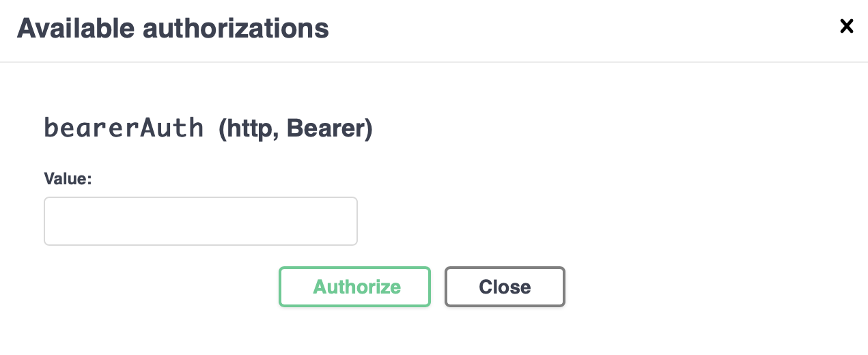Image resolution: width=868 pixels, height=355 pixels.
Task: Click the bearerAuth scheme name
Action: click(x=124, y=128)
